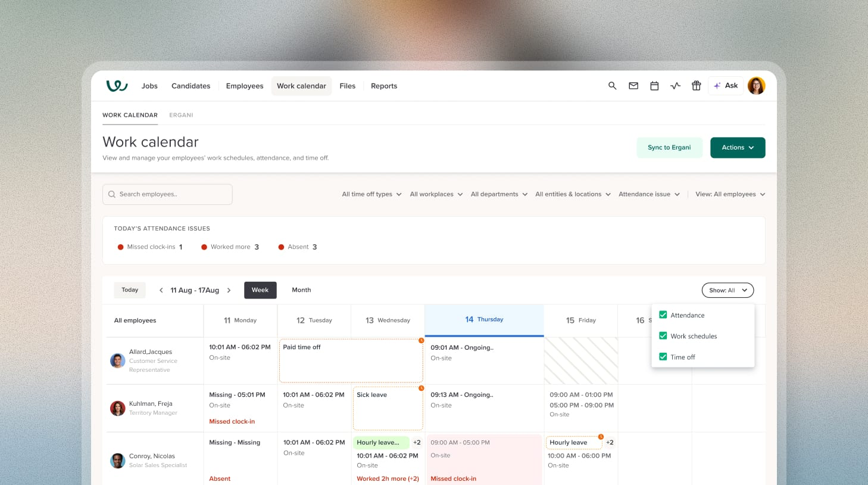Screen dimensions: 868x485
Task: Open the calendar icon in top bar
Action: 654,86
